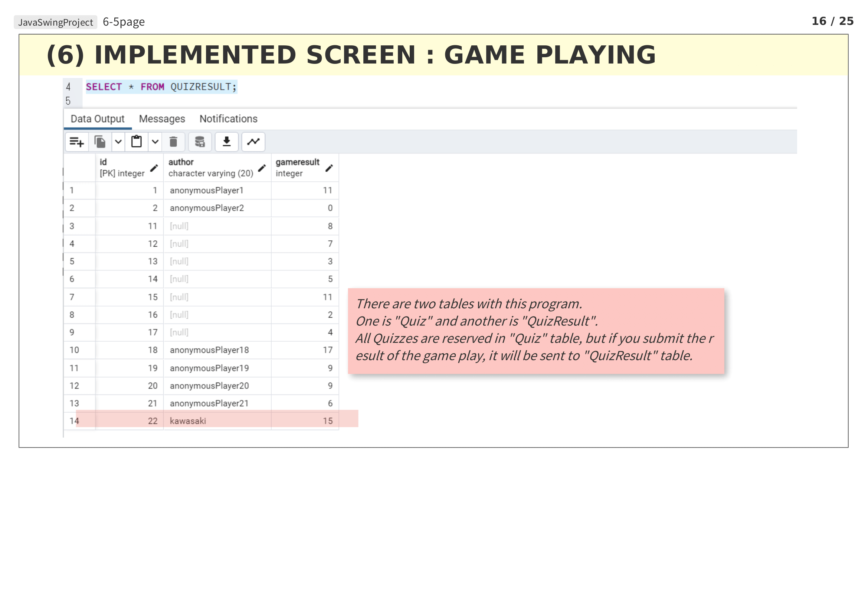Click the gameresult column edit pencil

[329, 168]
